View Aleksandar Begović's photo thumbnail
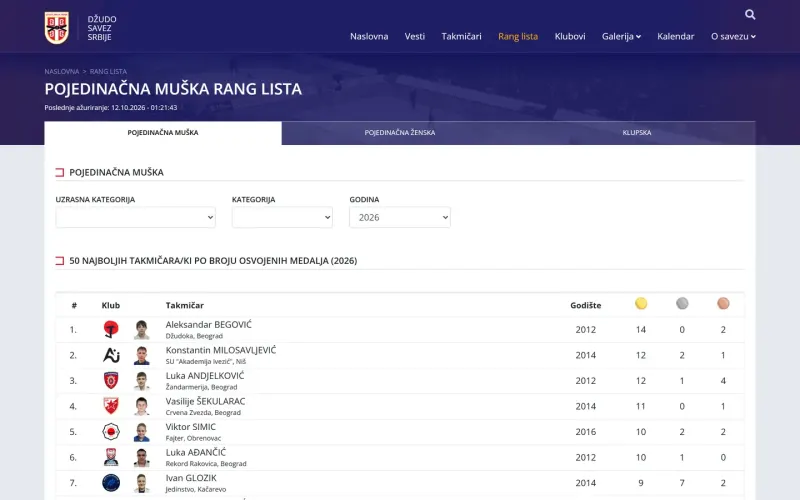Viewport: 800px width, 500px height. click(x=141, y=330)
